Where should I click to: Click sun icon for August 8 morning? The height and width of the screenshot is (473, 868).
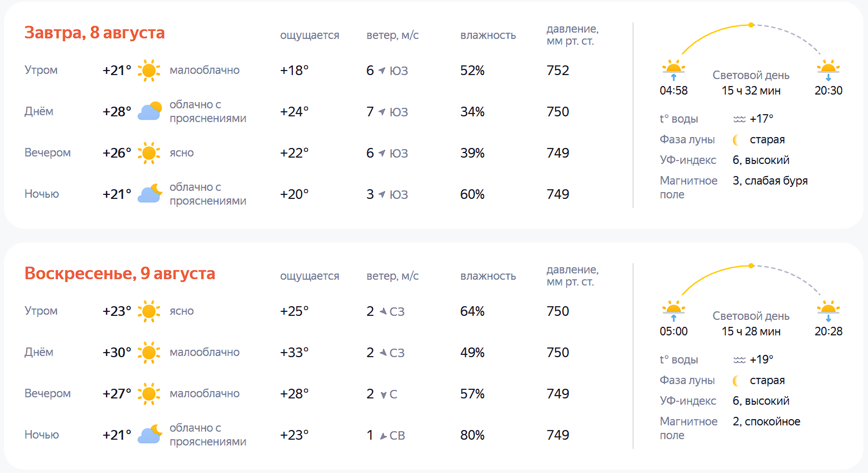pyautogui.click(x=149, y=71)
